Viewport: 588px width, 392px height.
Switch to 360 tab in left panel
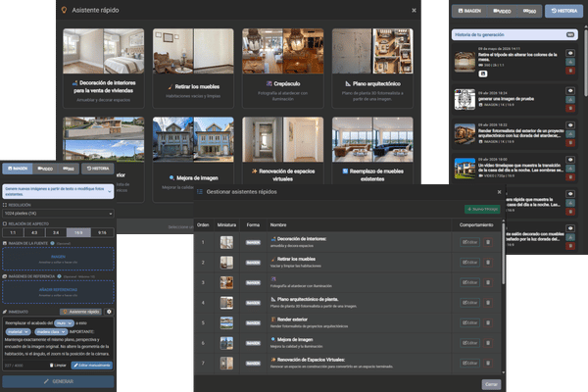click(x=68, y=169)
